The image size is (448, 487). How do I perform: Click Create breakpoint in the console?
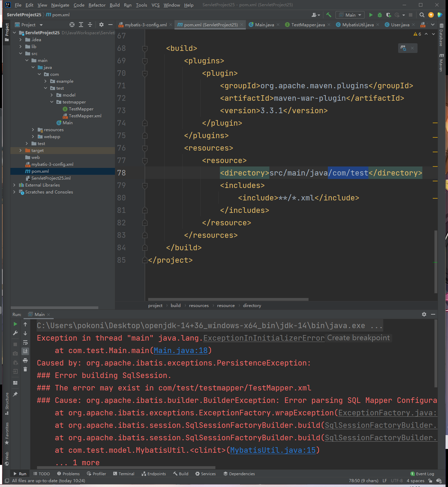[358, 338]
